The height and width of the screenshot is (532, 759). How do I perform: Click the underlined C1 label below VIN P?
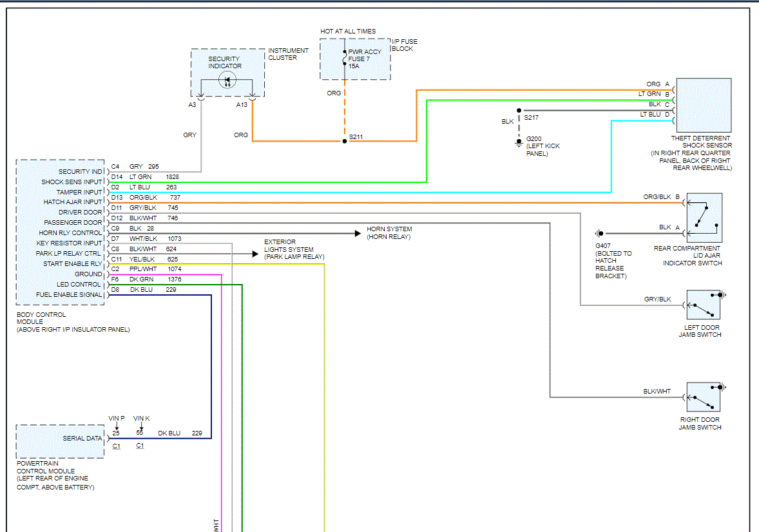pos(116,446)
